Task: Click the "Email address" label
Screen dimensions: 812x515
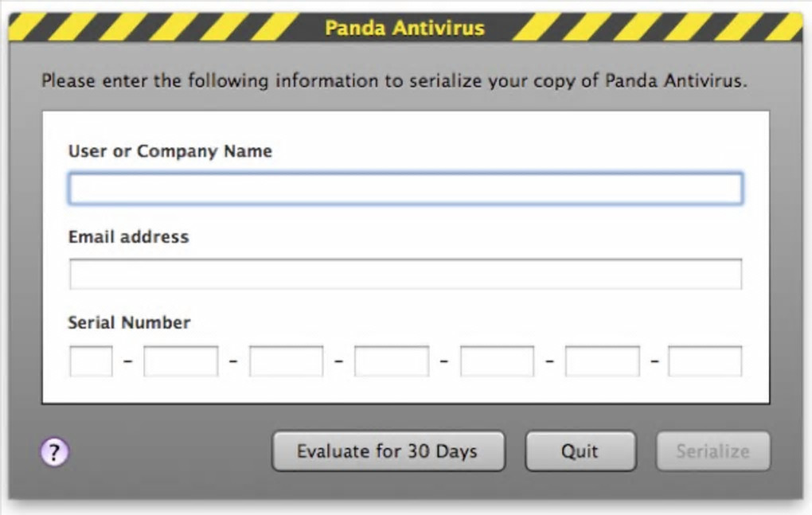Action: click(128, 236)
